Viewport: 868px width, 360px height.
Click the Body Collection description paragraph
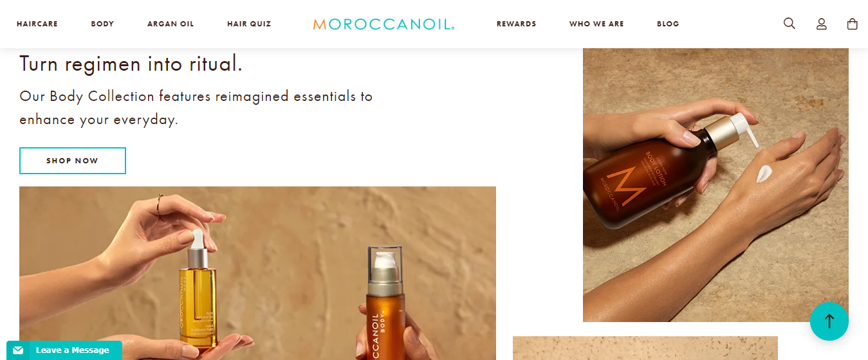[x=196, y=108]
